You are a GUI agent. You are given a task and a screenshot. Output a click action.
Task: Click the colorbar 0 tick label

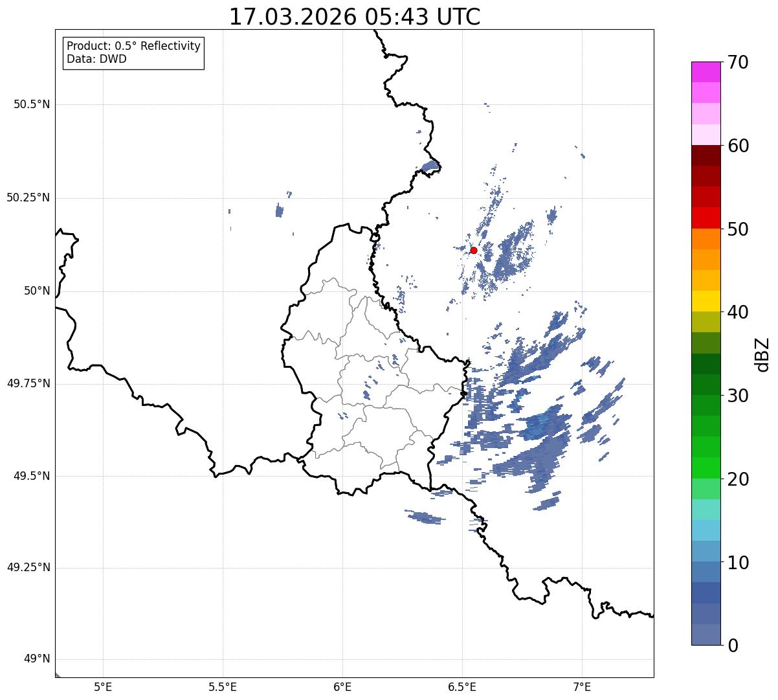733,646
